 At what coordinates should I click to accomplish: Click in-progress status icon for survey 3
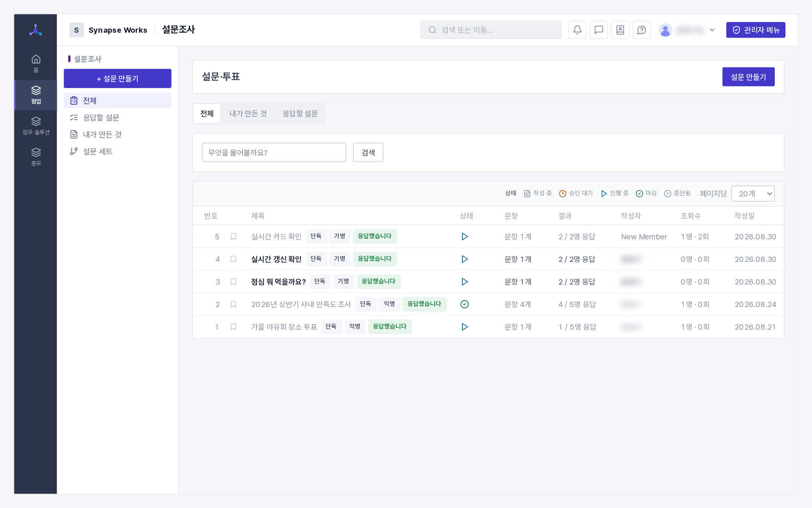tap(465, 282)
